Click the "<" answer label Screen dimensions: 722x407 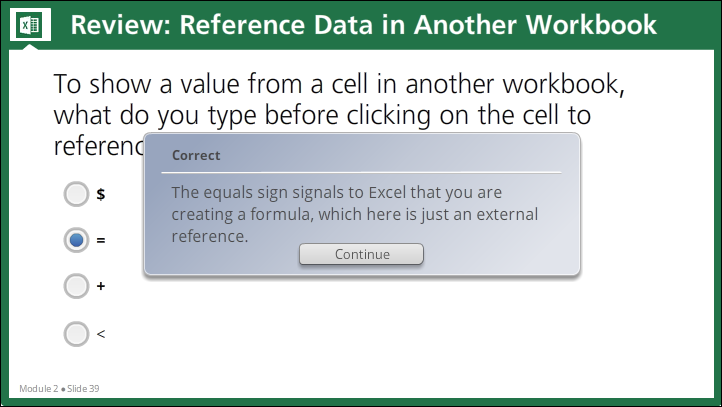(101, 334)
